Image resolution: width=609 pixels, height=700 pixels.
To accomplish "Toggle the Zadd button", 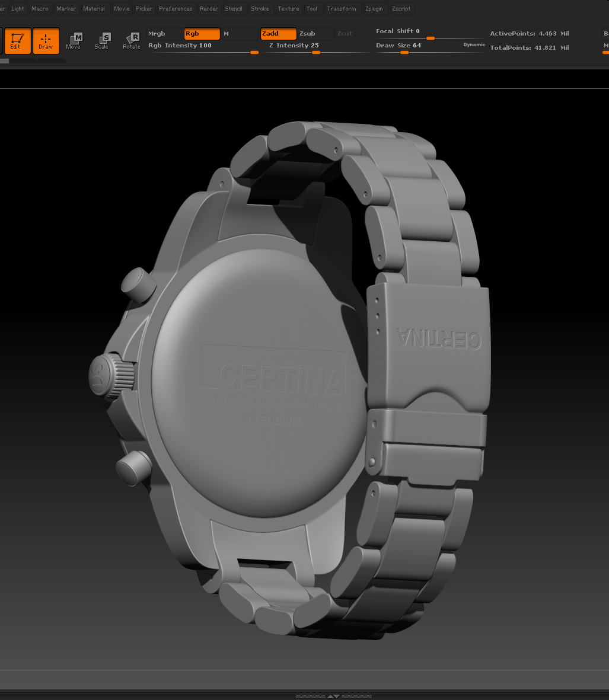I will pyautogui.click(x=278, y=33).
